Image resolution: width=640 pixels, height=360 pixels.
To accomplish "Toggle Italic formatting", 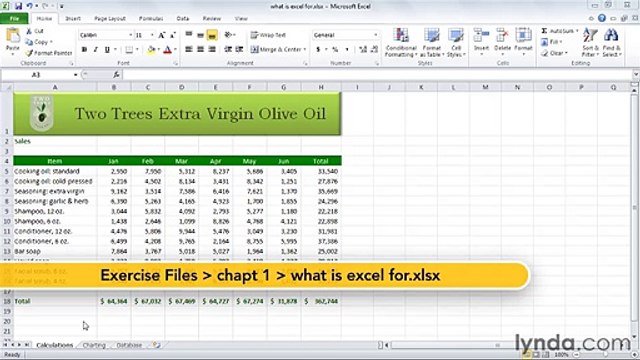I will tap(96, 49).
